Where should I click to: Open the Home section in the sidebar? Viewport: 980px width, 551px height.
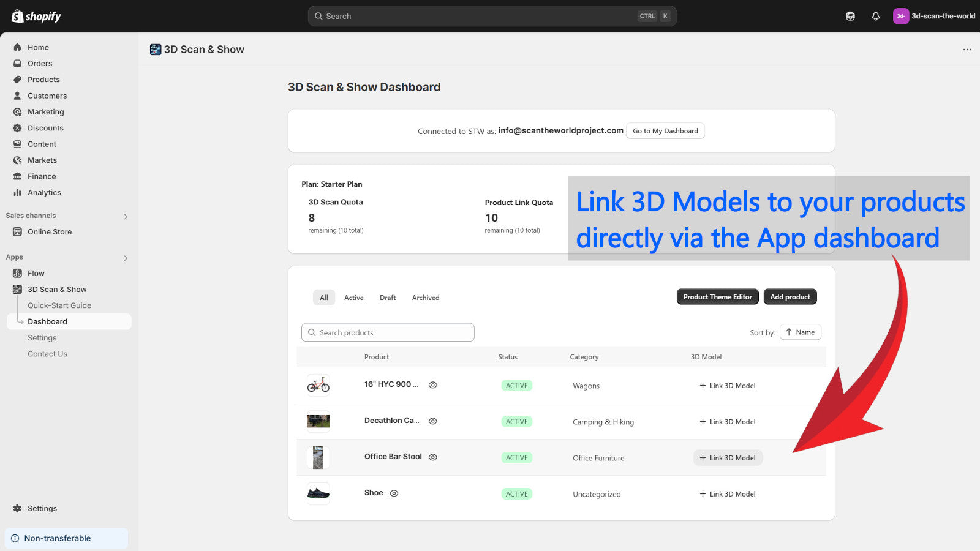[x=18, y=47]
